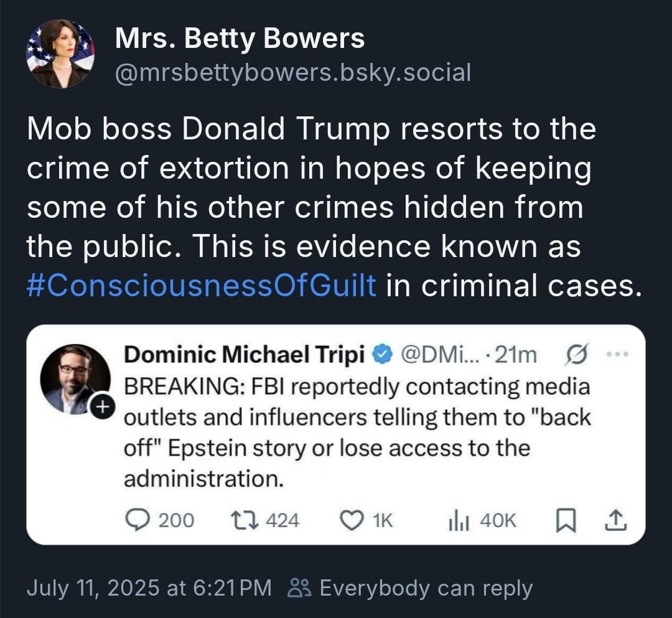Open the views chart icon showing 40K
This screenshot has height=618, width=672.
pyautogui.click(x=457, y=520)
